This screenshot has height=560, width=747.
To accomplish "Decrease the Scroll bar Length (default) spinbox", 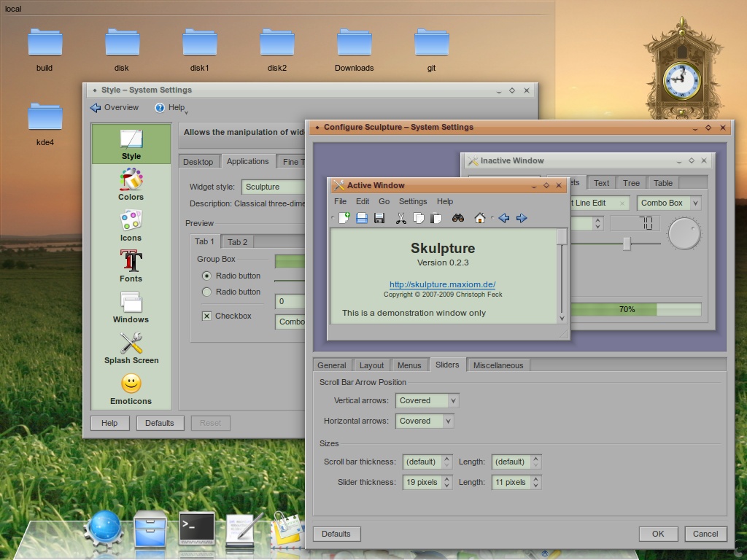I will click(x=536, y=464).
